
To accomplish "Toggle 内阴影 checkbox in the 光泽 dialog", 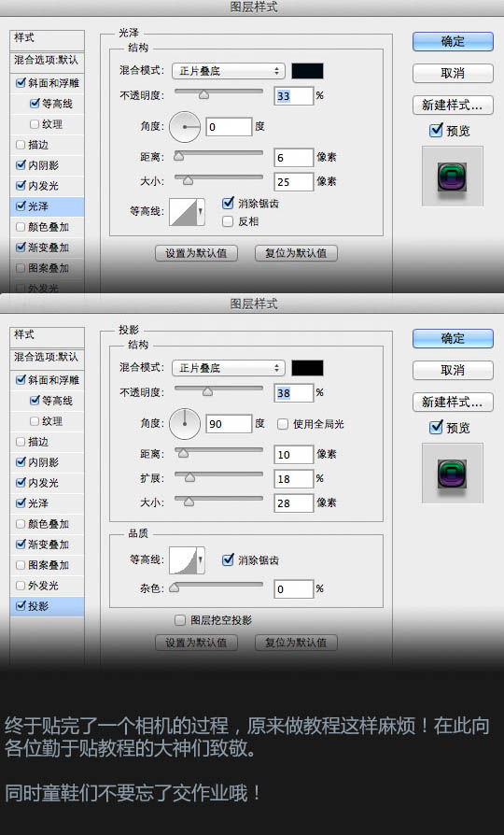I will [x=21, y=165].
